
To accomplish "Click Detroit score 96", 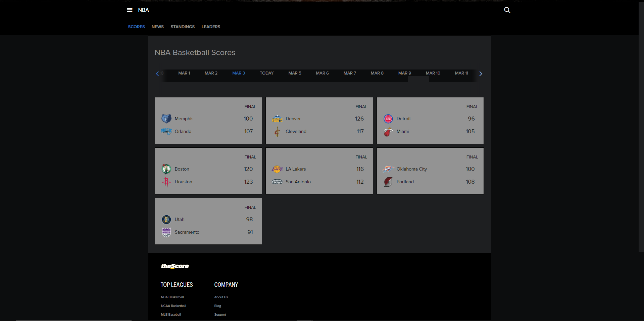I will (472, 119).
